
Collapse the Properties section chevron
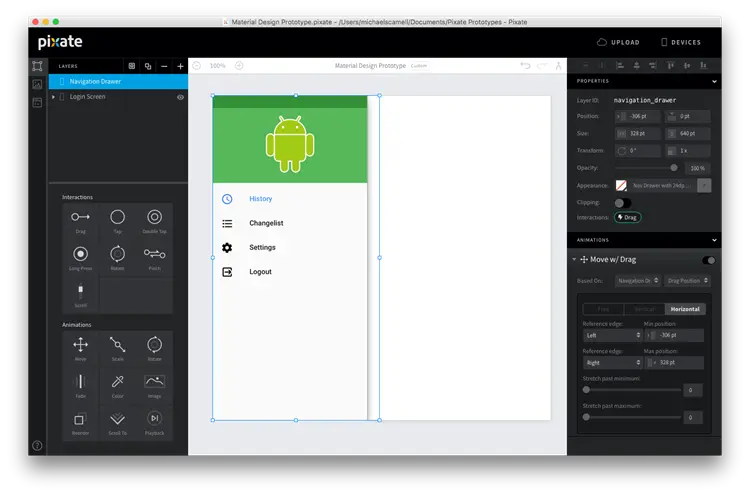tap(714, 81)
